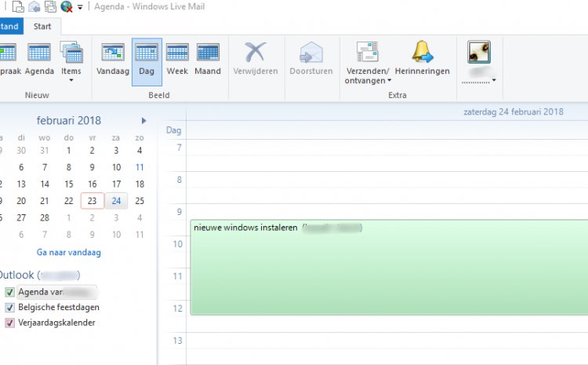This screenshot has height=365, width=588.
Task: Select the green 'nieuwe windows instaleren' appointment
Action: point(388,267)
